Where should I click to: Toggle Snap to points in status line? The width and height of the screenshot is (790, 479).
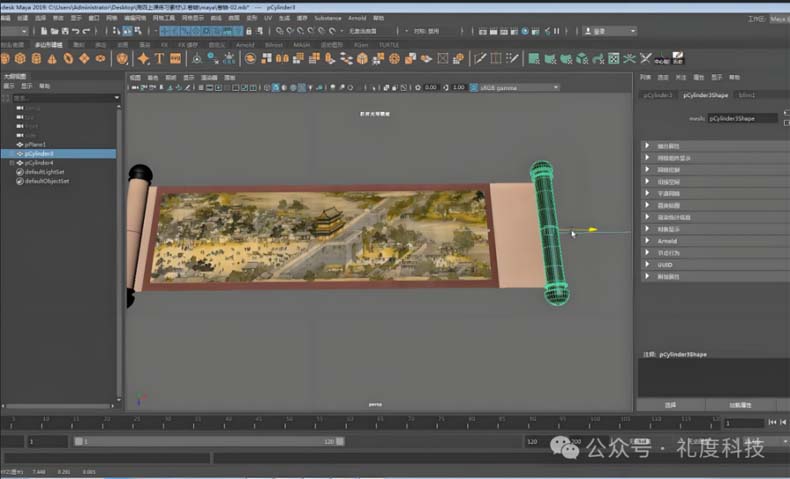(x=301, y=31)
